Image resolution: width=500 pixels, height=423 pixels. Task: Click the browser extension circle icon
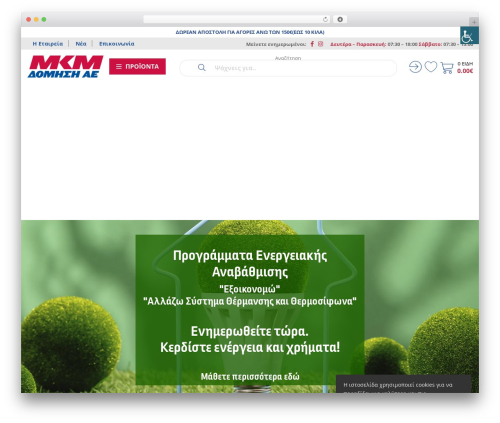(340, 20)
